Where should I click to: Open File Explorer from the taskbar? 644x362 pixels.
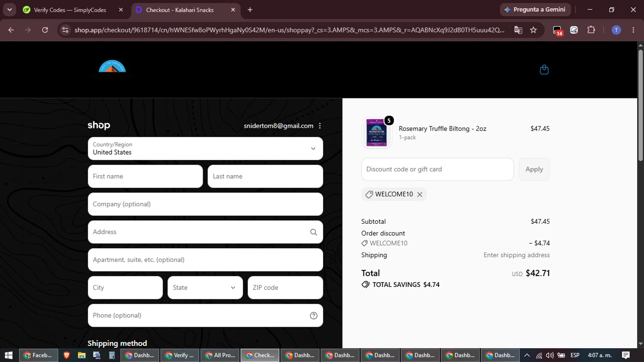82,356
